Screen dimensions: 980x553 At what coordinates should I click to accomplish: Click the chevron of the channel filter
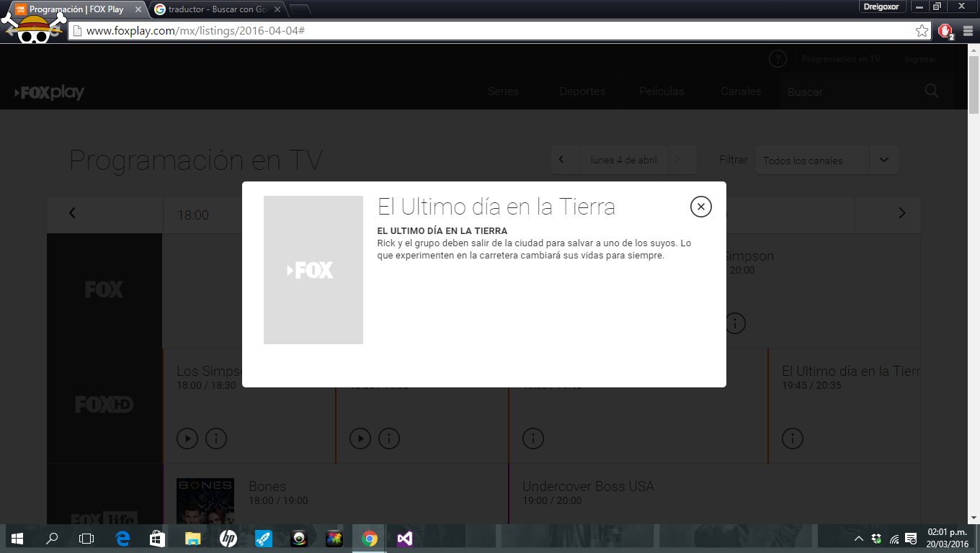(x=884, y=160)
